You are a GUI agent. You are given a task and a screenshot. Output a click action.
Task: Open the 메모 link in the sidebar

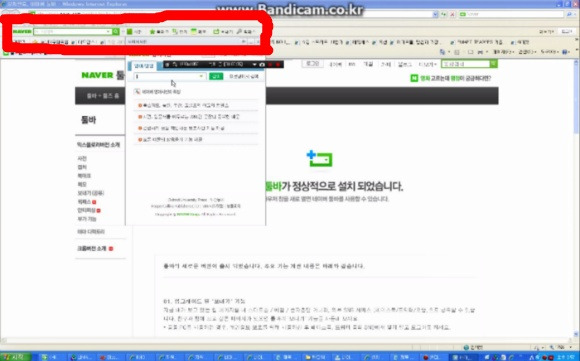[x=82, y=184]
